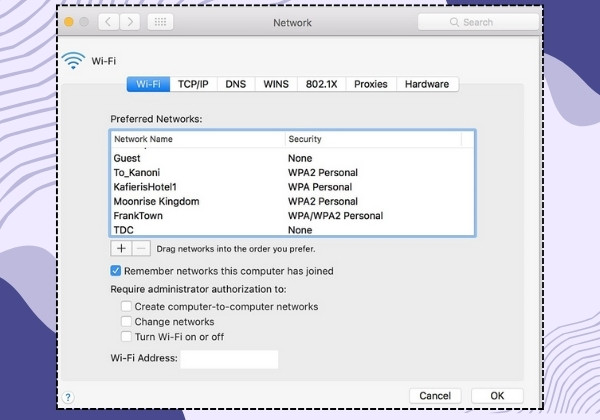
Task: Enable Create computer-to-computer networks checkbox
Action: (126, 306)
